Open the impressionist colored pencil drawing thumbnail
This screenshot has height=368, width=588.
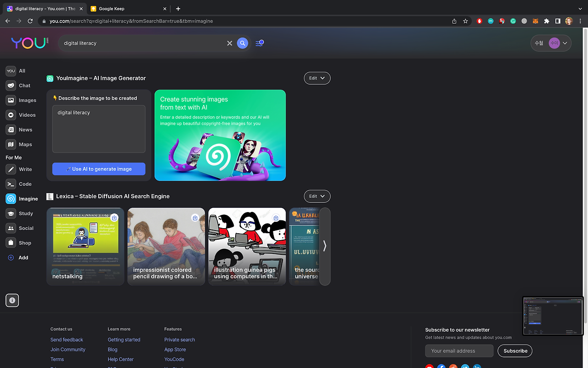tap(166, 247)
